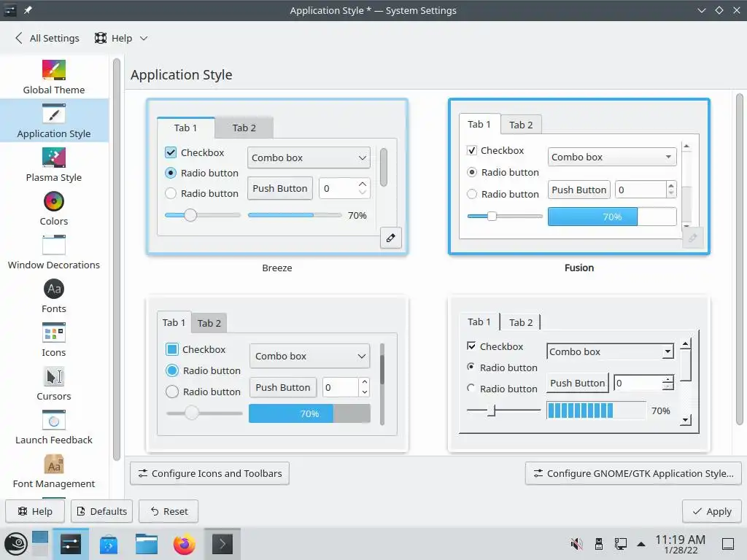Switch to Tab 2 in bottom-right preview
Image resolution: width=747 pixels, height=560 pixels.
coord(521,322)
